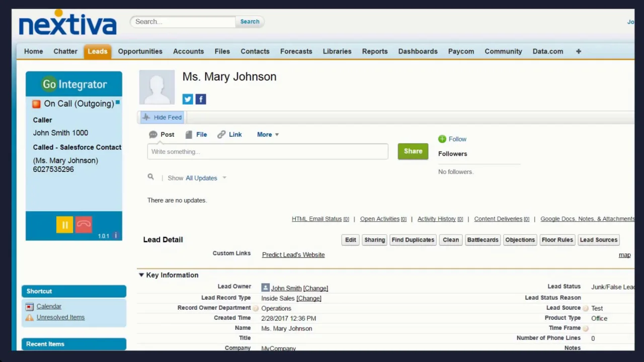Open the Forecasts tab
The height and width of the screenshot is (362, 644).
tap(296, 51)
